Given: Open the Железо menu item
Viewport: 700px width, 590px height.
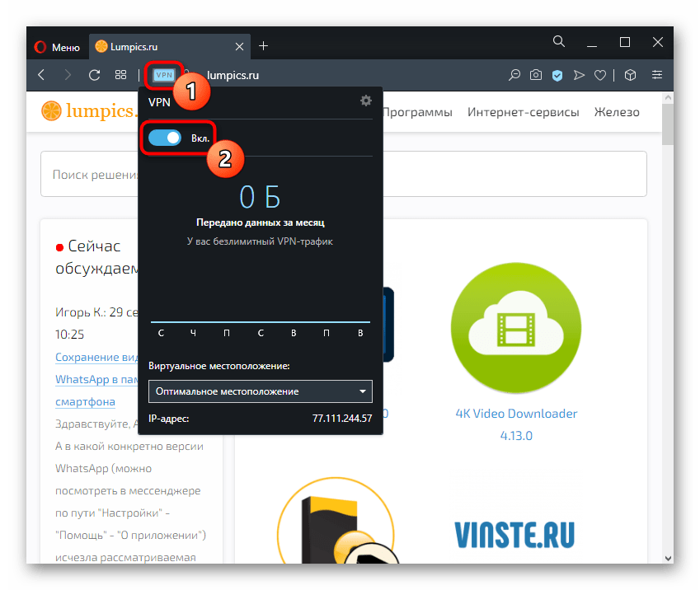Looking at the screenshot, I should click(x=617, y=112).
